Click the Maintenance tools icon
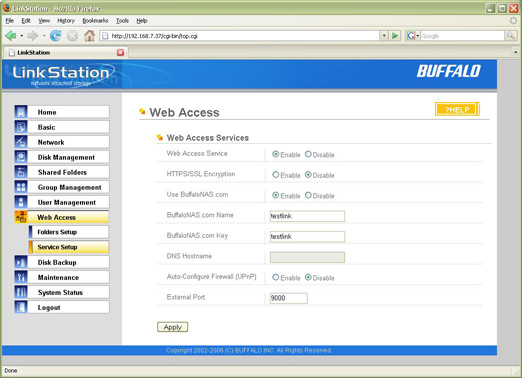Screen dimensions: 522x378 tap(21, 277)
